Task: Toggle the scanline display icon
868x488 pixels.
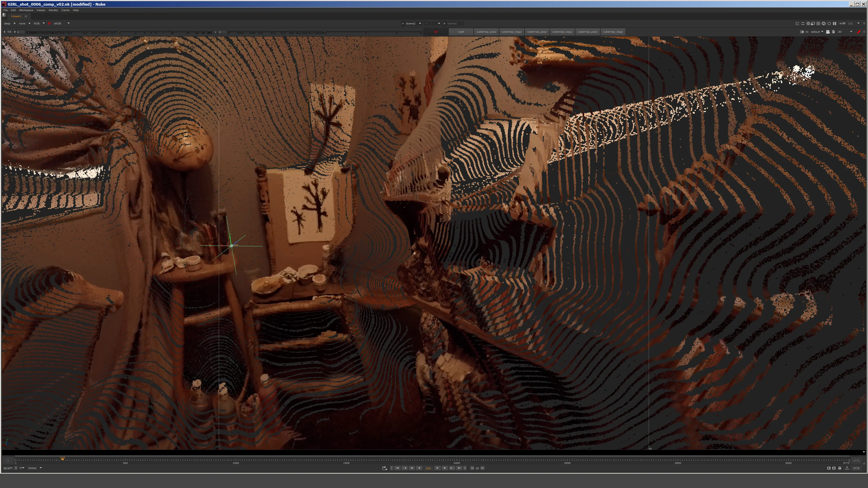Action: 818,23
